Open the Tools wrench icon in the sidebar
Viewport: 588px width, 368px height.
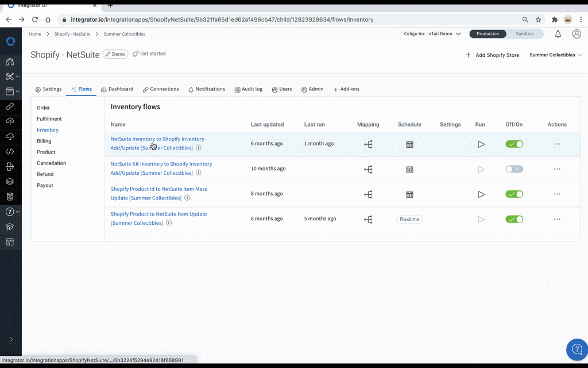(10, 76)
